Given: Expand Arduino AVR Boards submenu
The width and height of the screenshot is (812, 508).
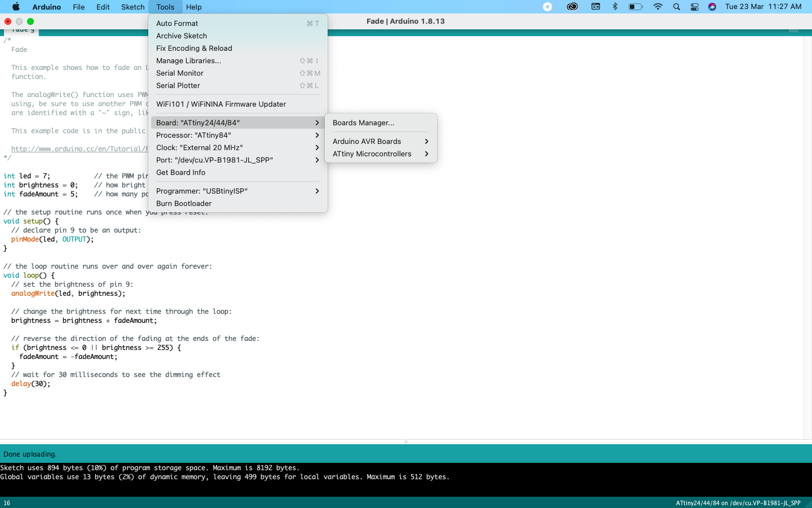Looking at the screenshot, I should tap(381, 141).
